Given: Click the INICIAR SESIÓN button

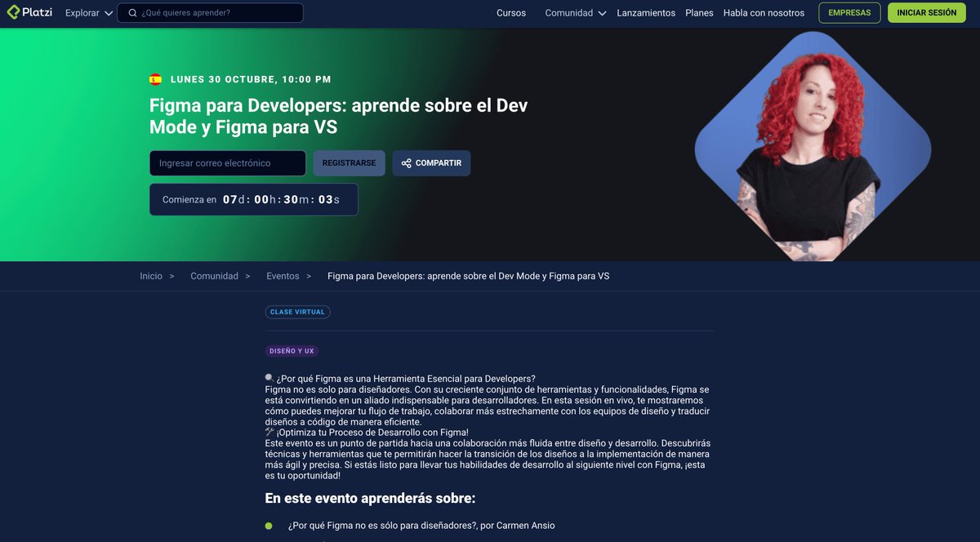Looking at the screenshot, I should coord(926,12).
